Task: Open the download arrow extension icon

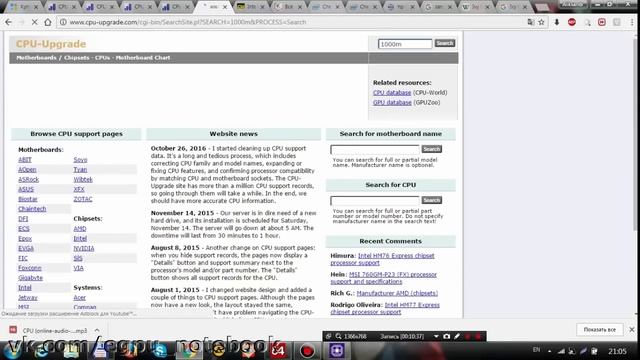Action: [x=557, y=22]
